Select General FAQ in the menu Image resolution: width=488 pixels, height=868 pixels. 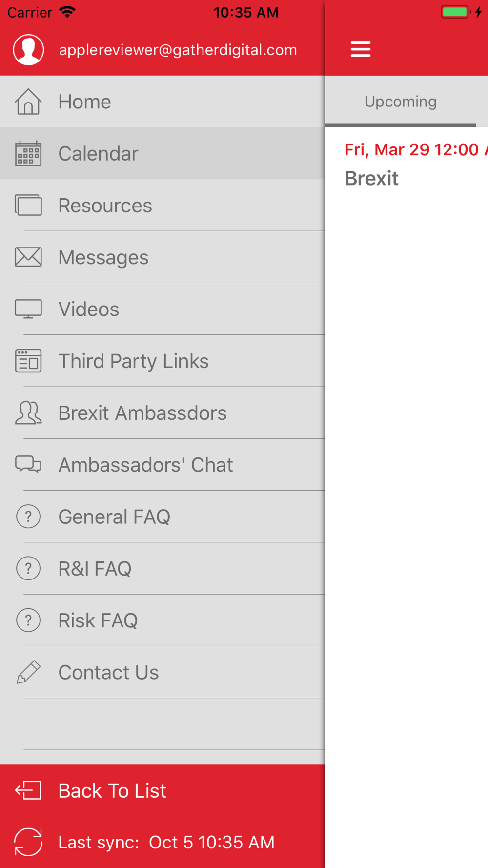click(114, 517)
